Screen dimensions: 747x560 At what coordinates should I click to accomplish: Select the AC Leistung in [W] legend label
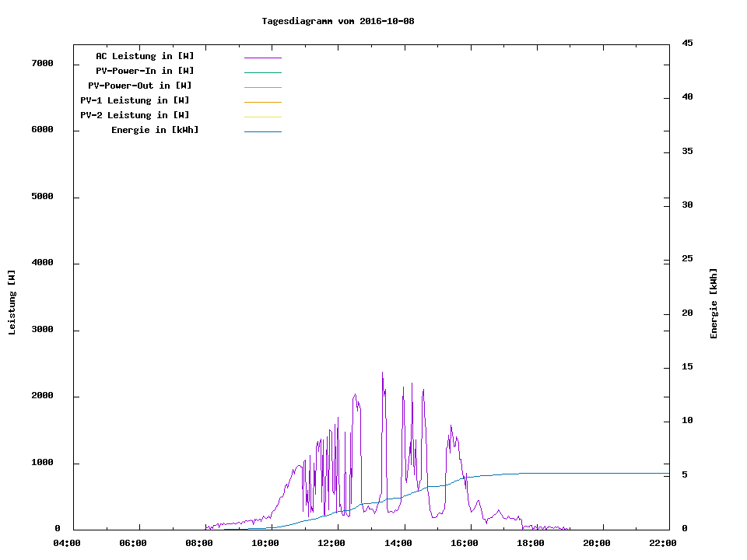[x=145, y=56]
